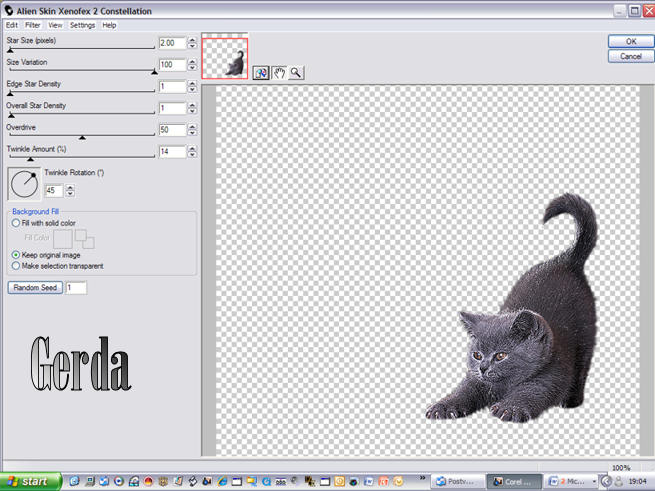Launch Internet Explorer from quick launch
655x491 pixels.
click(222, 481)
